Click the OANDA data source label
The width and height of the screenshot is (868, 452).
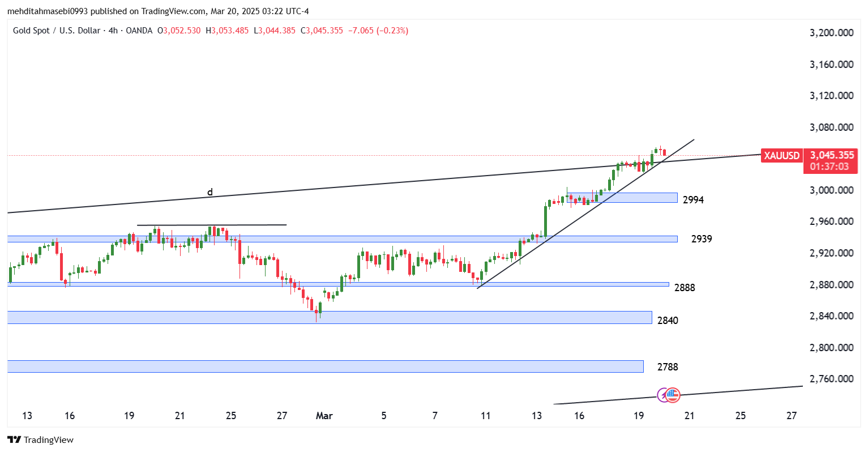[x=139, y=31]
